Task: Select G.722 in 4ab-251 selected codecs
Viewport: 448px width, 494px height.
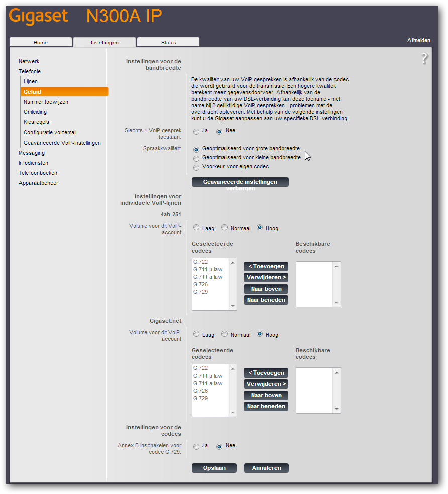Action: tap(200, 262)
